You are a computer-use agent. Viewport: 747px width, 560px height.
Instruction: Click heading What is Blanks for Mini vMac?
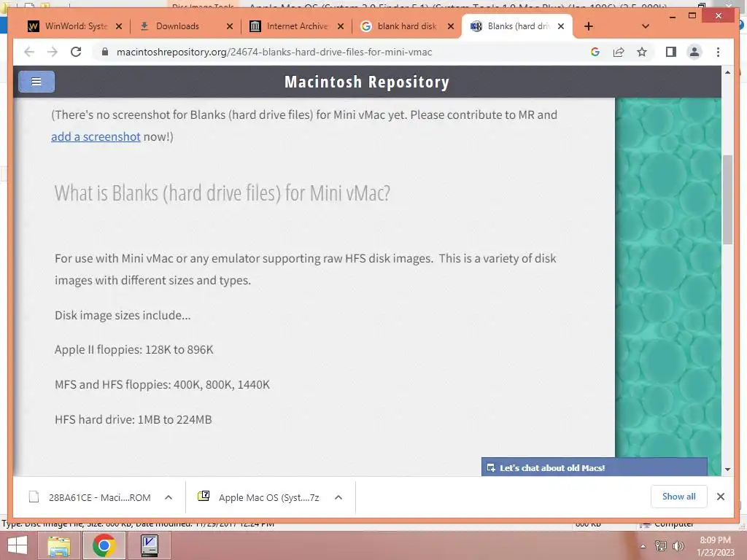(222, 193)
